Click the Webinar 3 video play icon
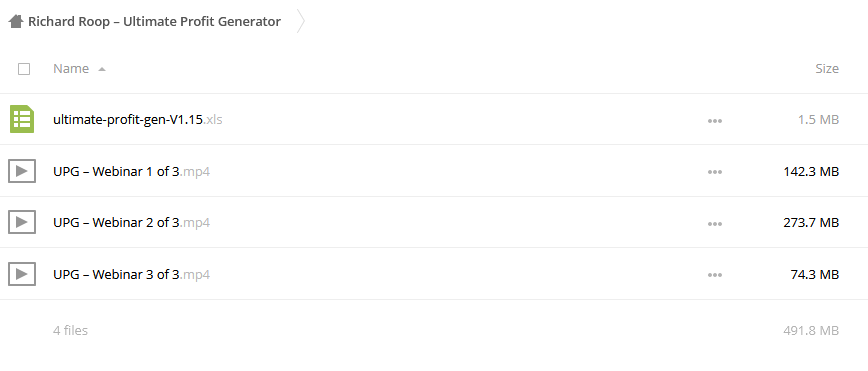 tap(22, 274)
